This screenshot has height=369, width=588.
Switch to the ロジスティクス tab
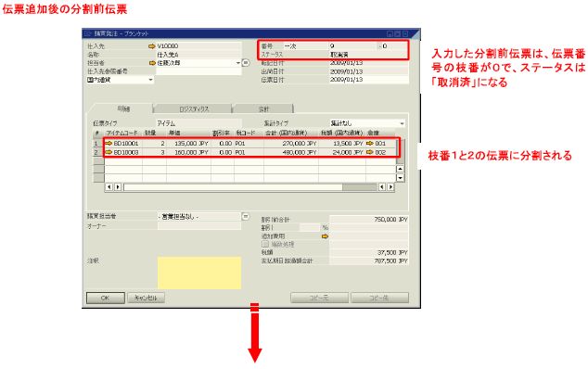[x=194, y=109]
